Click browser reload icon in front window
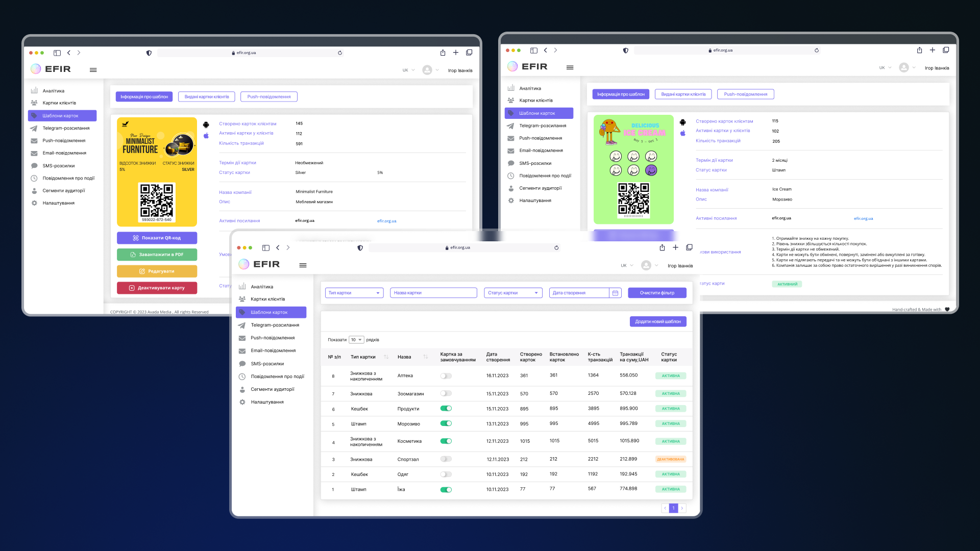The width and height of the screenshot is (980, 551). click(556, 248)
